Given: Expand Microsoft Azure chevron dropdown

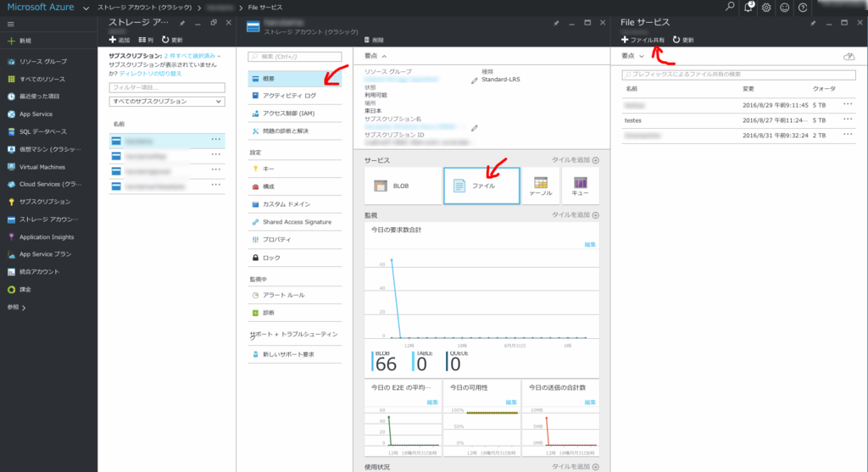Looking at the screenshot, I should point(86,8).
